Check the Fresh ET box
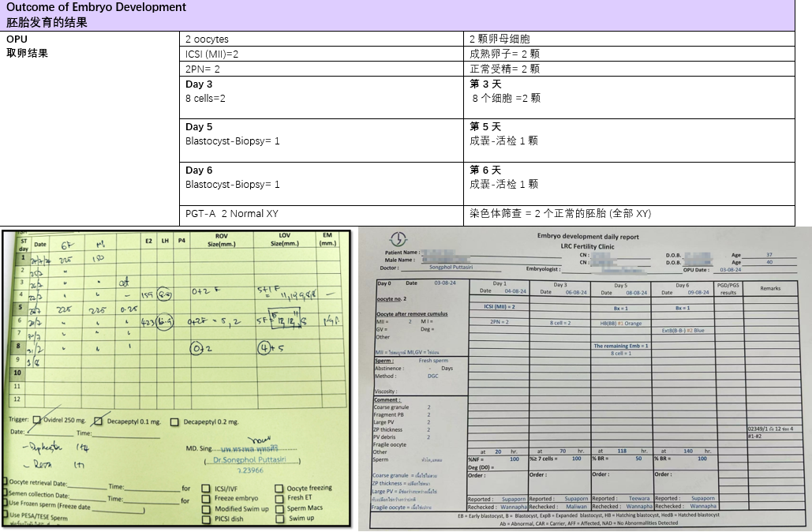 (279, 498)
